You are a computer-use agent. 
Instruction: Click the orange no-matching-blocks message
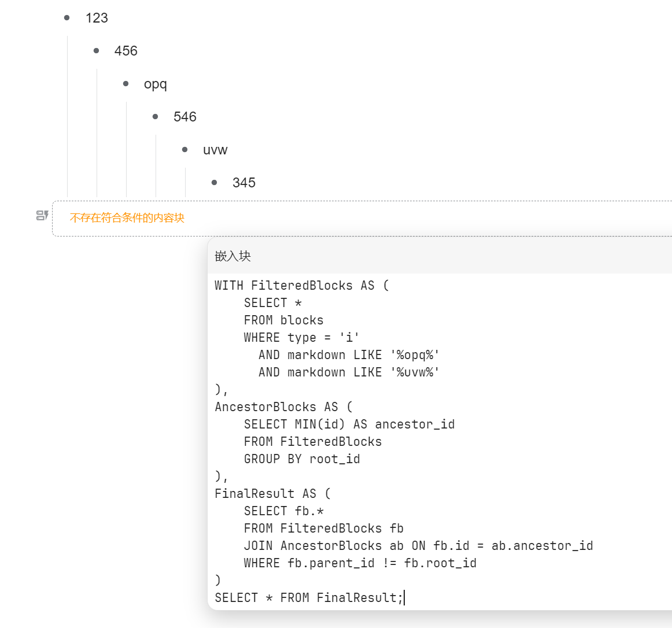point(127,218)
